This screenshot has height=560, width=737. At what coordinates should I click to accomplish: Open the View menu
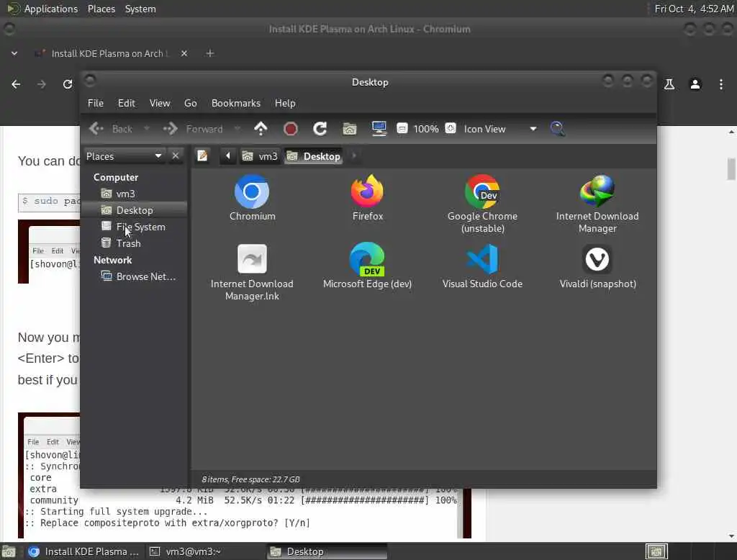coord(160,103)
